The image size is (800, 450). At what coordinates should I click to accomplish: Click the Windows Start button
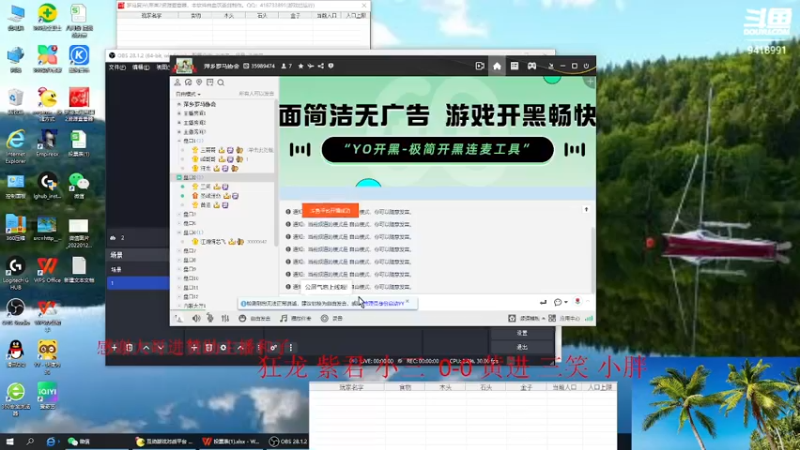tap(10, 441)
